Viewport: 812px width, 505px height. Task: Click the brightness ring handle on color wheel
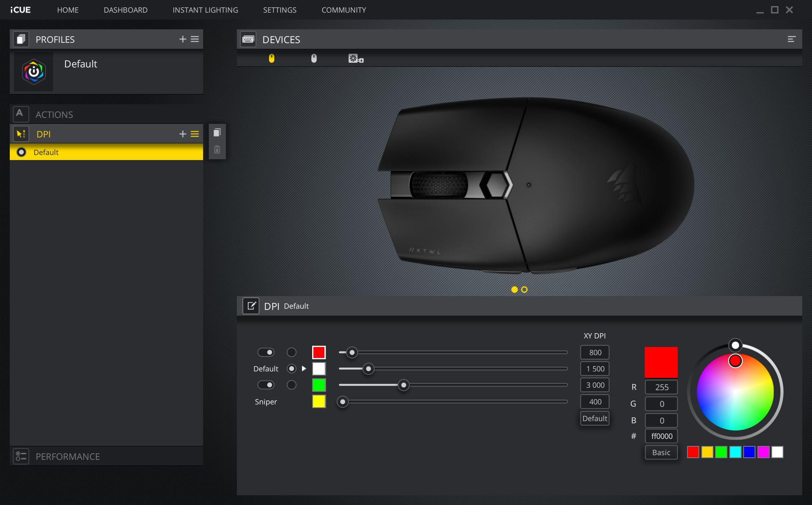[x=735, y=345]
